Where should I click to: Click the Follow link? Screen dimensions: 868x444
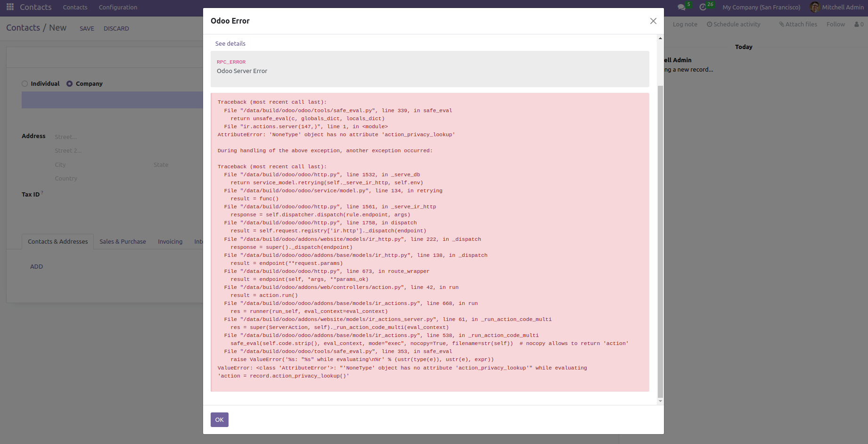pyautogui.click(x=836, y=24)
